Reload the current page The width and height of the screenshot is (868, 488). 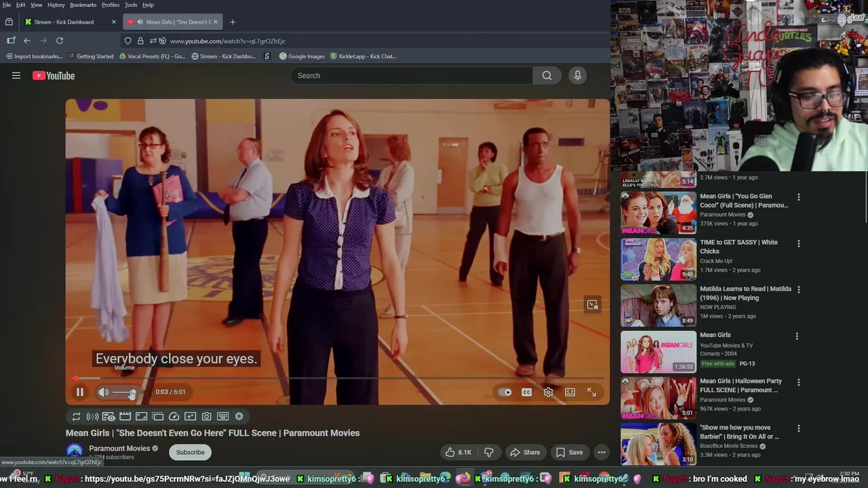click(60, 41)
